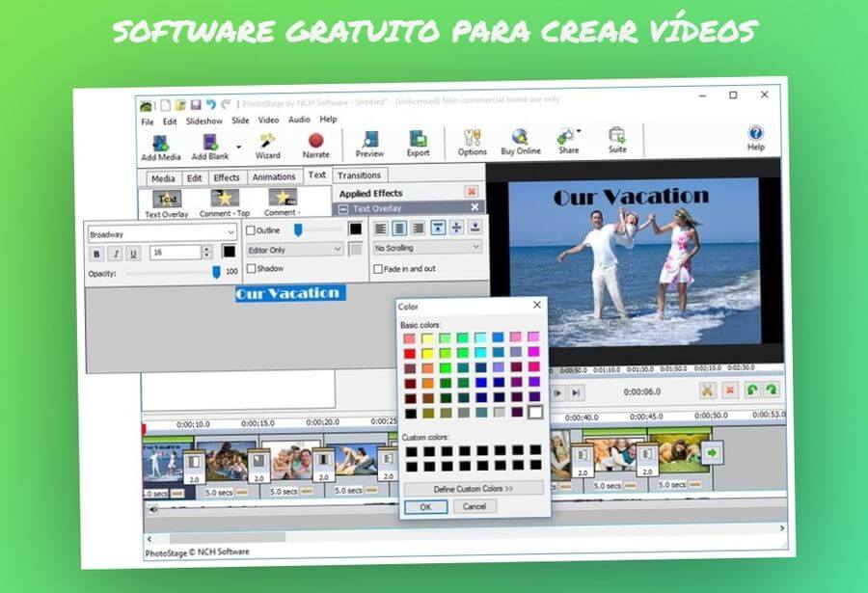Open the Audio menu
The width and height of the screenshot is (868, 593).
tap(299, 120)
